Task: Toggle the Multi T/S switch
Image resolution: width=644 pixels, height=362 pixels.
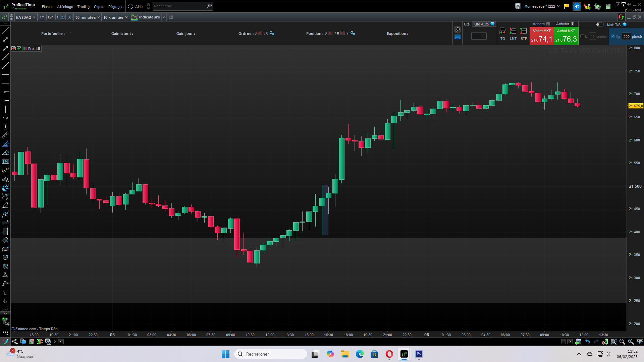Action: 599,24
